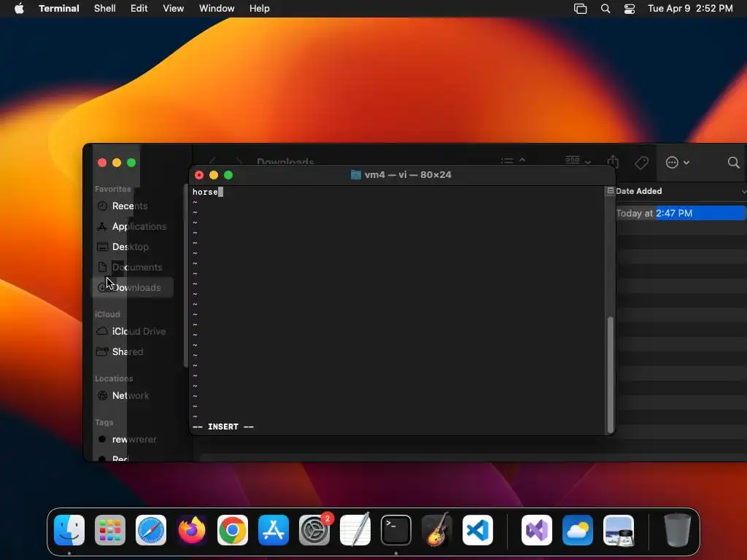Click the Finder window green zoom button

click(x=131, y=163)
